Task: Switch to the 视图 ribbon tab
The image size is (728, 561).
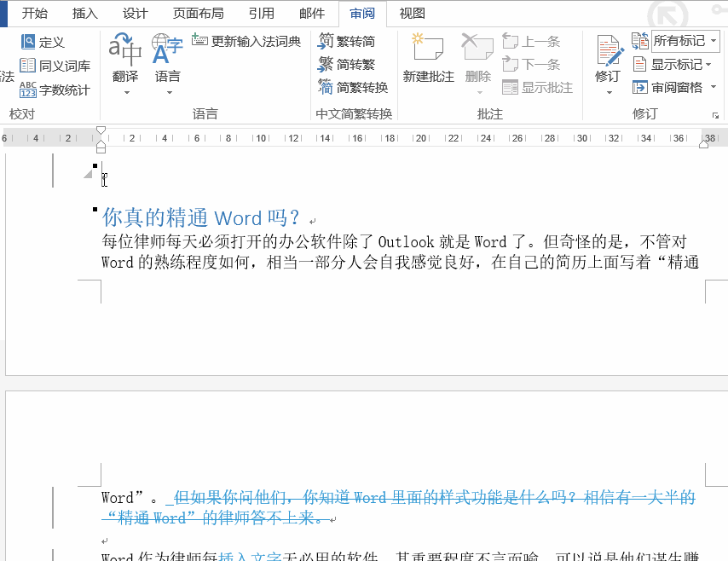Action: coord(412,14)
